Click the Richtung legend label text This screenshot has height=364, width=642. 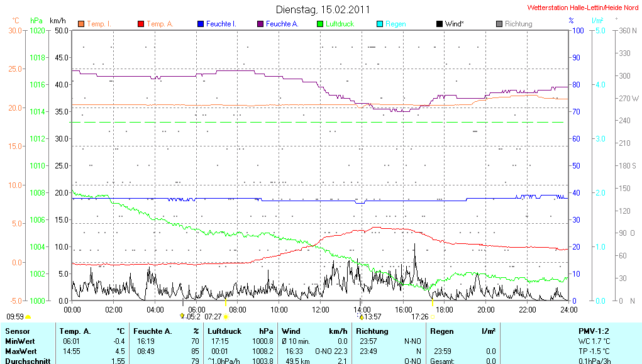(519, 24)
